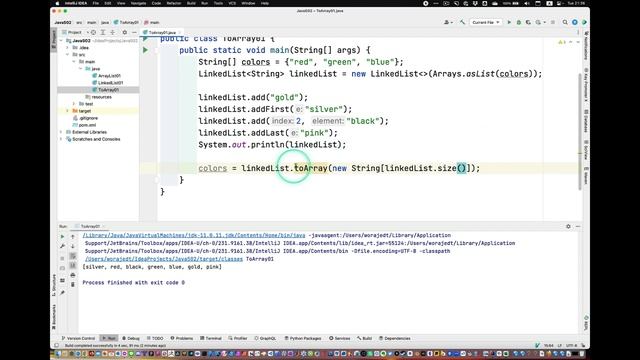Open the user account icon in the toolbar
Viewport: 640px width, 360px height.
click(448, 22)
